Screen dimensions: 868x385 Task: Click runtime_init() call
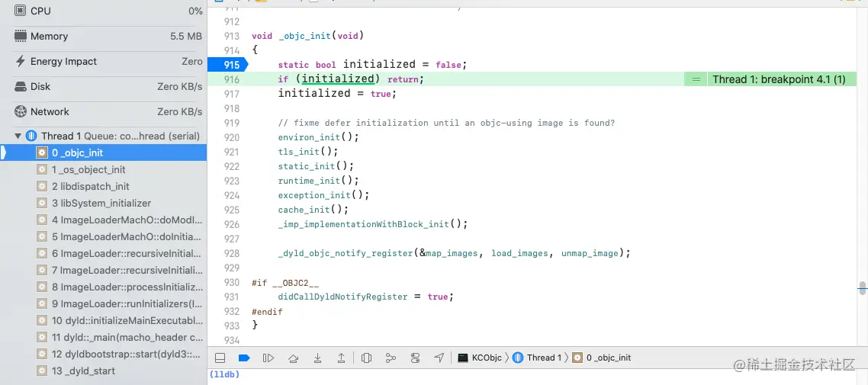pyautogui.click(x=318, y=181)
